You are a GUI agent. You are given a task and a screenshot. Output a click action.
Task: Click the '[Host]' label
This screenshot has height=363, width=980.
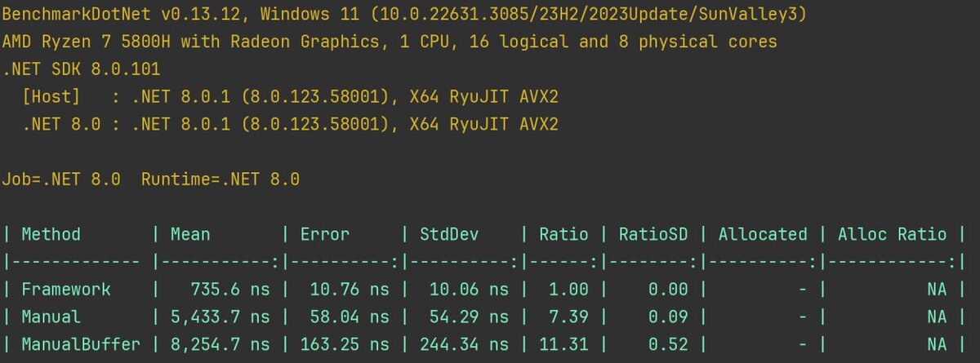(x=51, y=98)
